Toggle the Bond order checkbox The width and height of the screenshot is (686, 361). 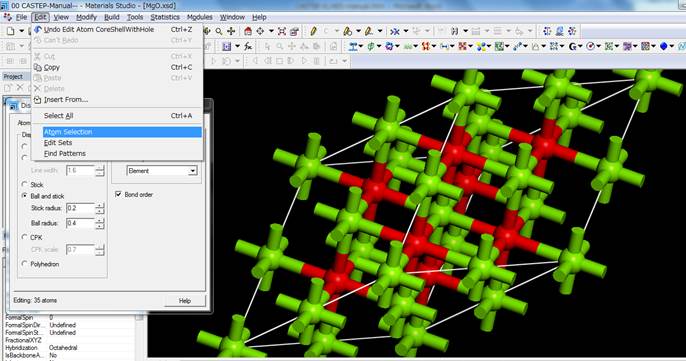coord(118,194)
